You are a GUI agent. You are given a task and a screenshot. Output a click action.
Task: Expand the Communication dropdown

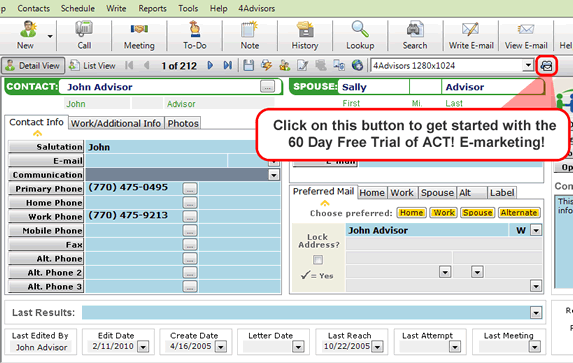click(273, 175)
